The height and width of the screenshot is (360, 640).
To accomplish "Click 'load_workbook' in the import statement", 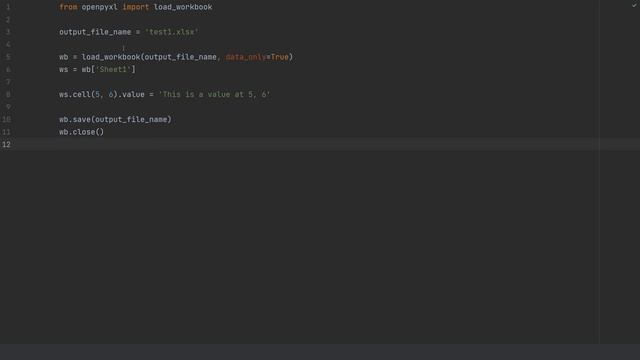I will point(183,7).
